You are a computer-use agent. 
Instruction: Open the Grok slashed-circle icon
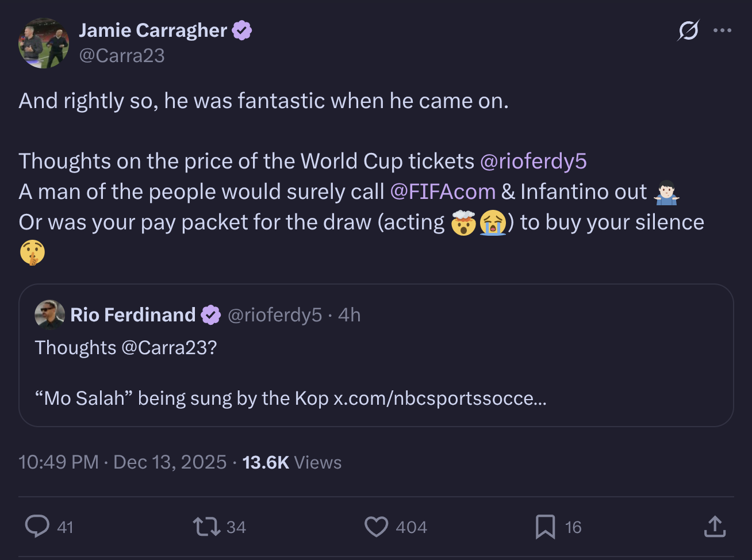[688, 30]
